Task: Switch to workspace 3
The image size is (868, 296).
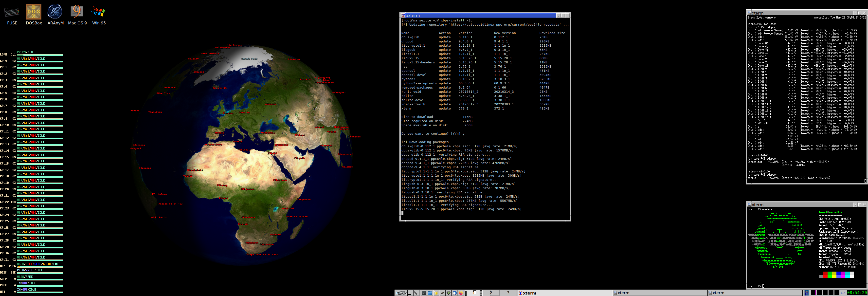Action: (508, 293)
